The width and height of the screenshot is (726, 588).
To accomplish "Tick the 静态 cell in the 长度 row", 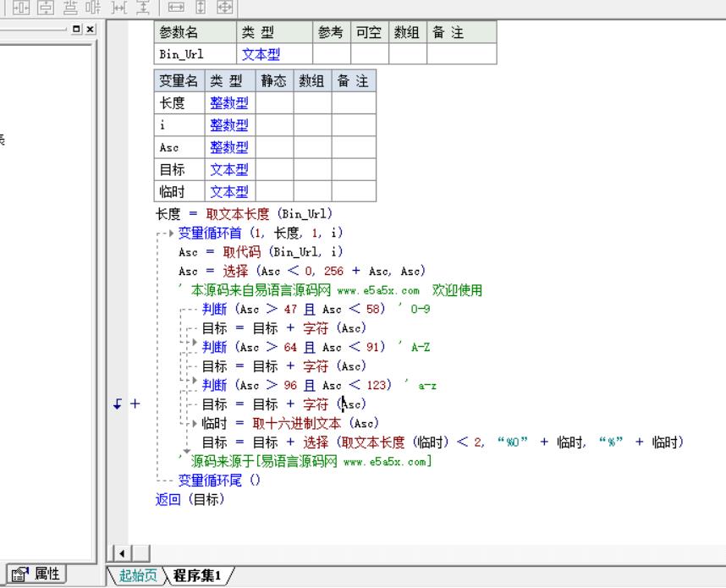I will click(274, 102).
